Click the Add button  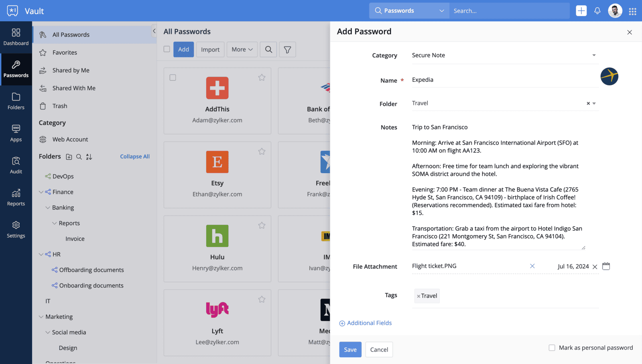point(183,49)
